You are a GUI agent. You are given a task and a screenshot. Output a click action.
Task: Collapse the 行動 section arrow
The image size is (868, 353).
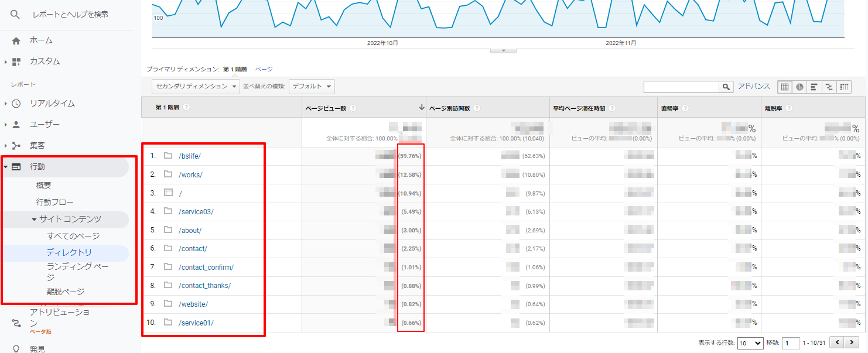point(6,167)
